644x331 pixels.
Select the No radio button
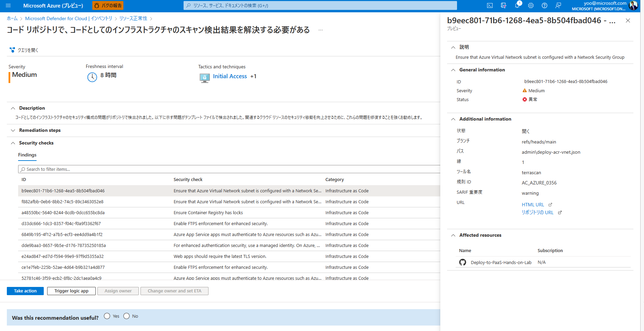click(126, 316)
